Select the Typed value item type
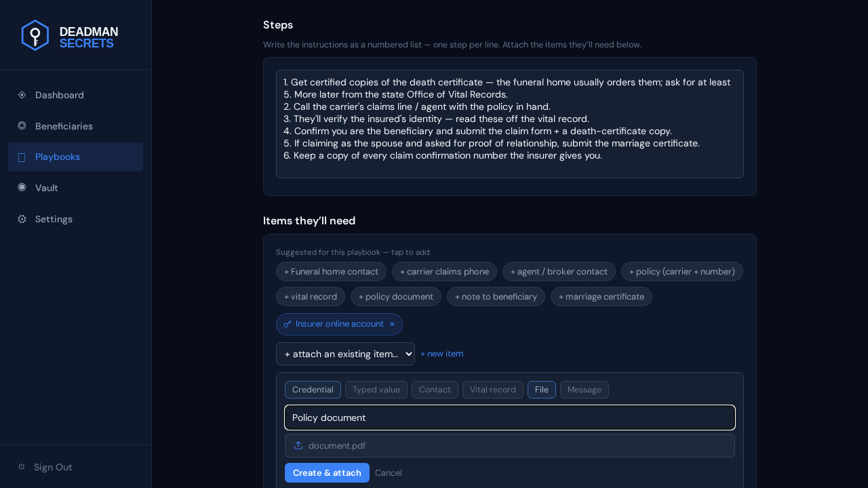Screen dimensions: 868x488 [x=376, y=390]
